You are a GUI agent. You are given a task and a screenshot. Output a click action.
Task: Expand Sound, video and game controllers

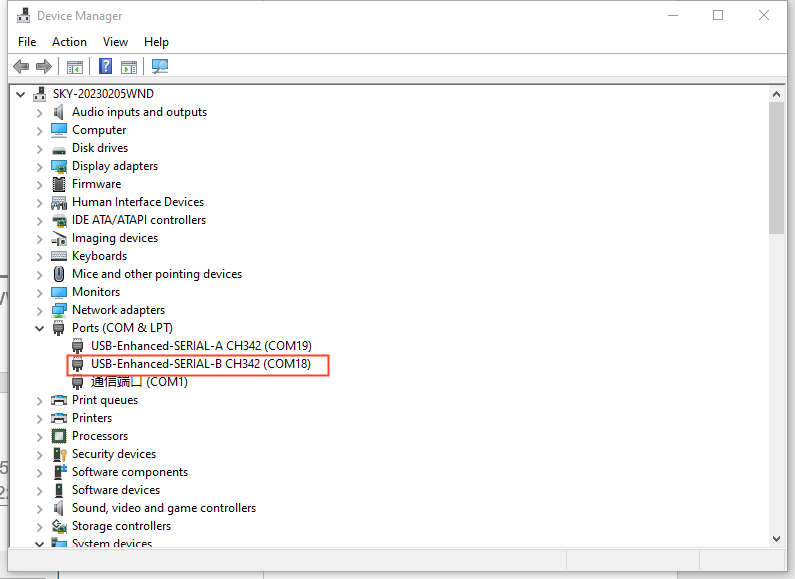point(40,508)
